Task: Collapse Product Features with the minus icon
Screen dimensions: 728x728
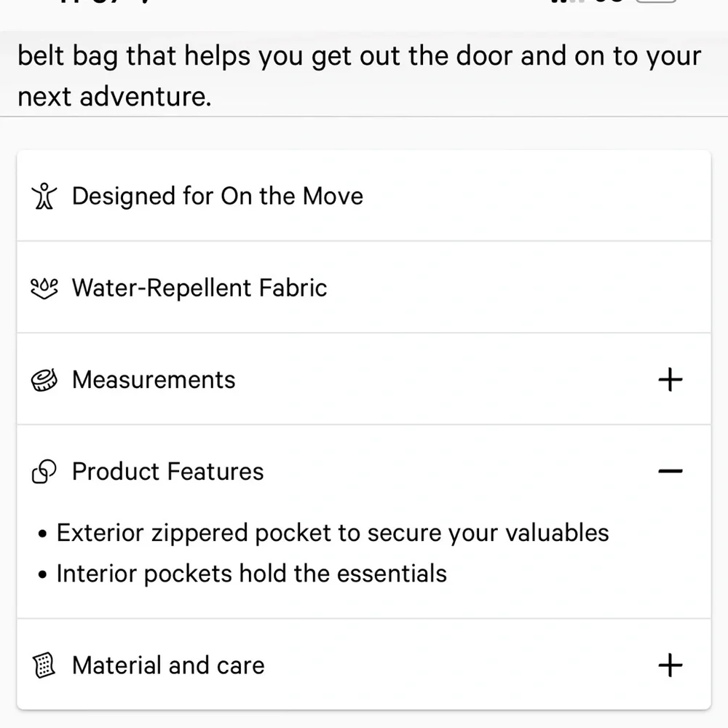Action: (x=670, y=471)
